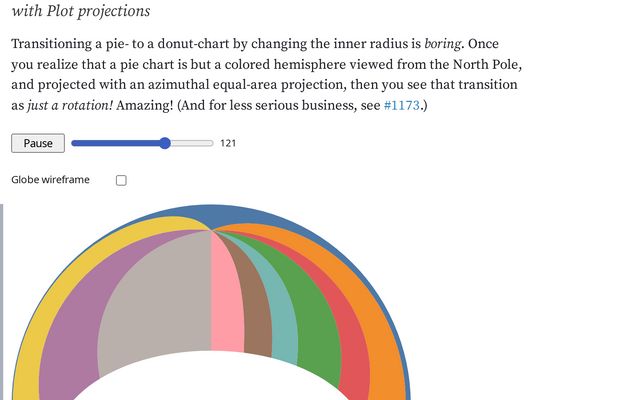Click the rotation slider thumb
640x400 pixels.
tap(165, 143)
